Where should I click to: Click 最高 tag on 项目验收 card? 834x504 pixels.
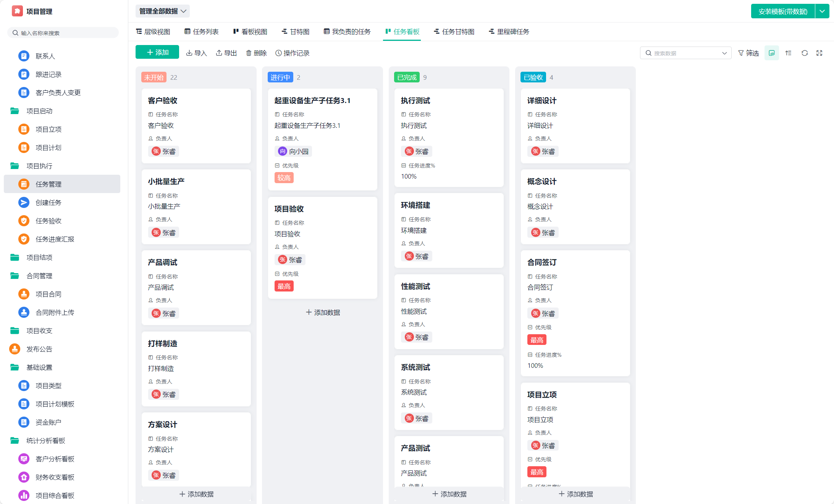tap(284, 287)
